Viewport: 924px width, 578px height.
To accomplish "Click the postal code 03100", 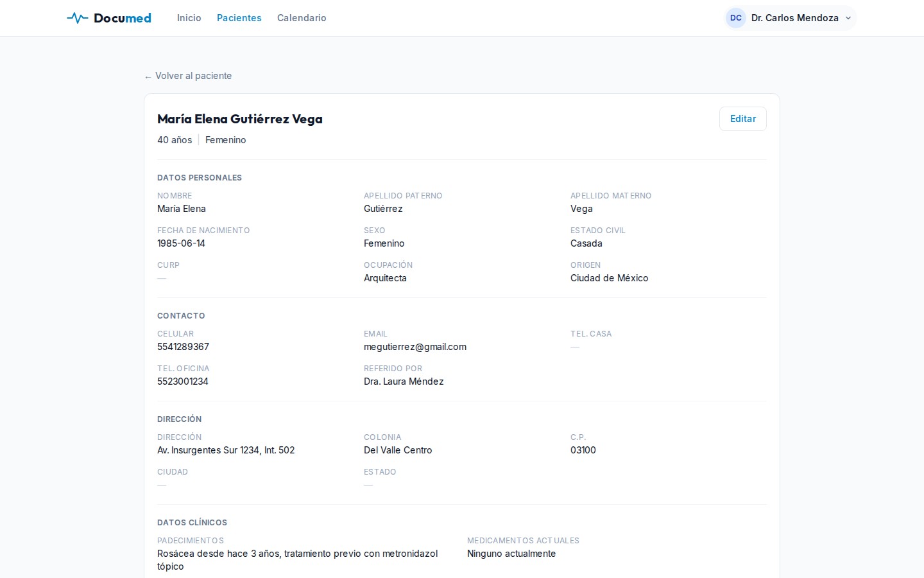I will click(583, 450).
